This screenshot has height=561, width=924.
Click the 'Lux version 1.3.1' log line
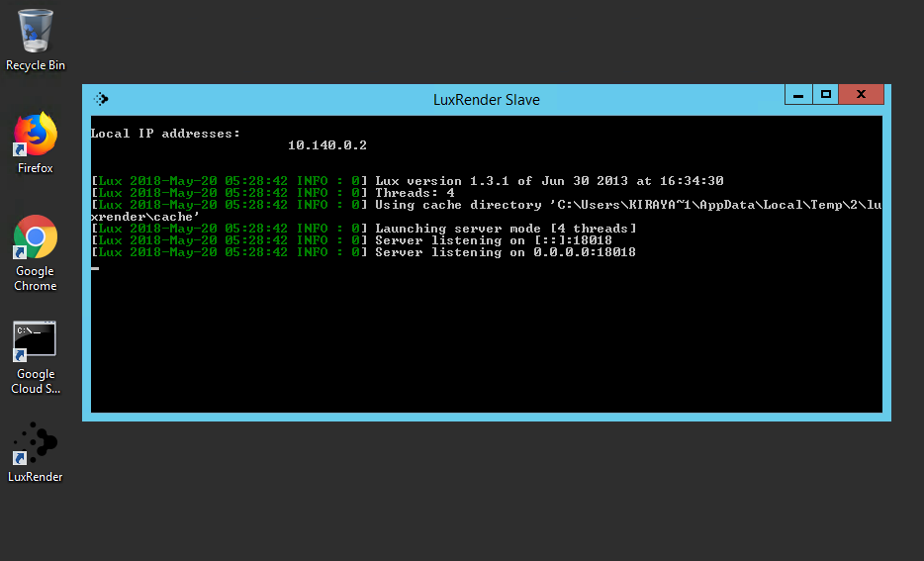tap(408, 181)
